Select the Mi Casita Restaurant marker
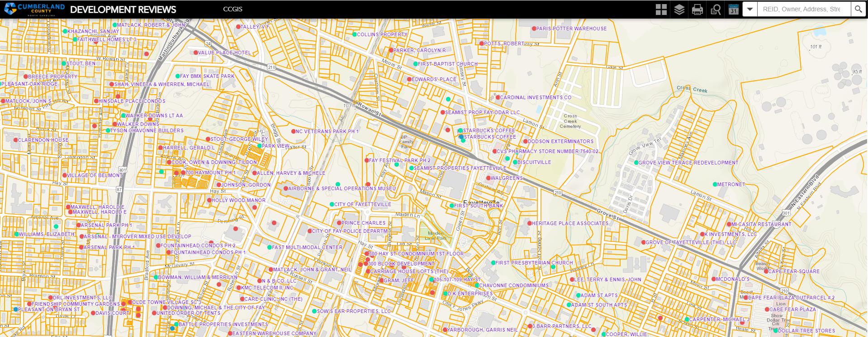Viewport: 868px width, 337px height. click(729, 224)
